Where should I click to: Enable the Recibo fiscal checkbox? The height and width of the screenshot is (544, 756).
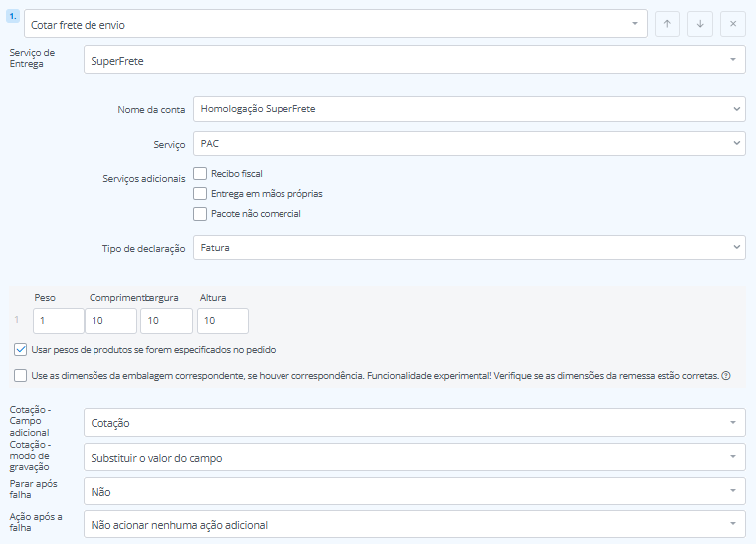tap(200, 173)
